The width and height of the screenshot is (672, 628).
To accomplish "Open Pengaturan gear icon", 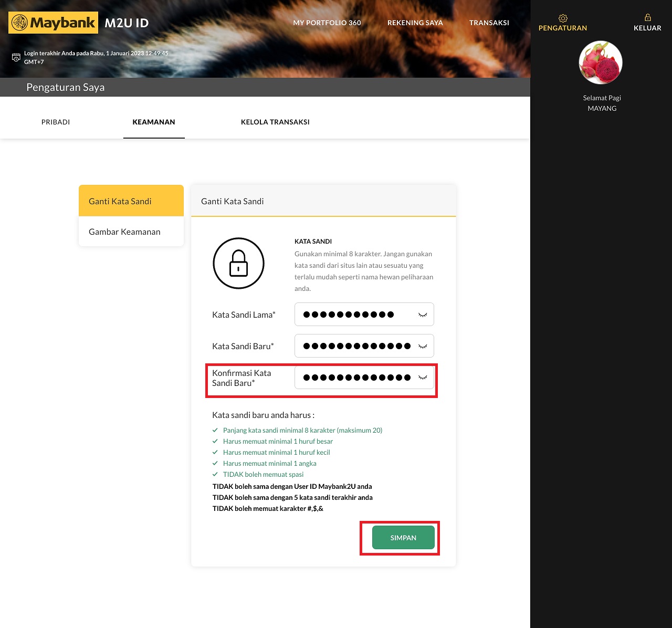I will (563, 18).
